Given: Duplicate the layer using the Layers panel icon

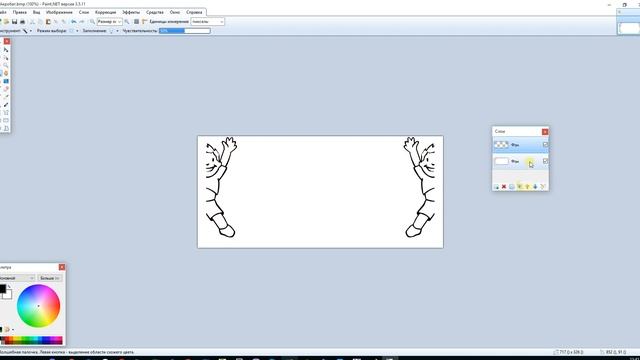Looking at the screenshot, I should (512, 187).
